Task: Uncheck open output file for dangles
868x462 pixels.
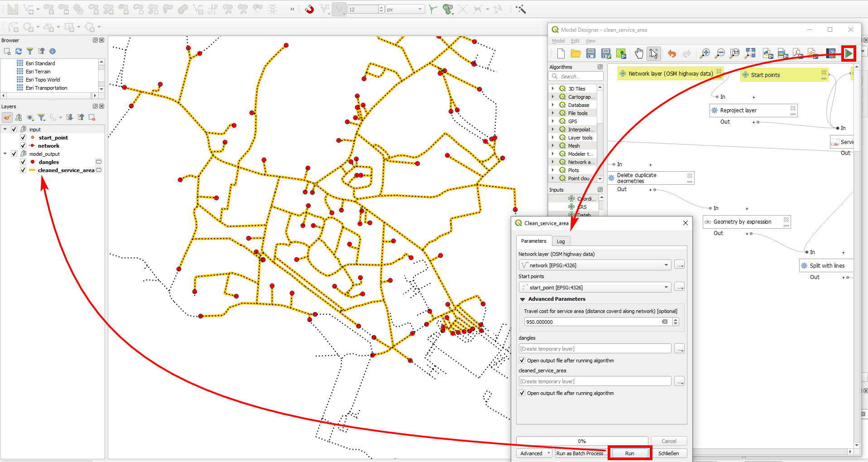Action: click(522, 361)
